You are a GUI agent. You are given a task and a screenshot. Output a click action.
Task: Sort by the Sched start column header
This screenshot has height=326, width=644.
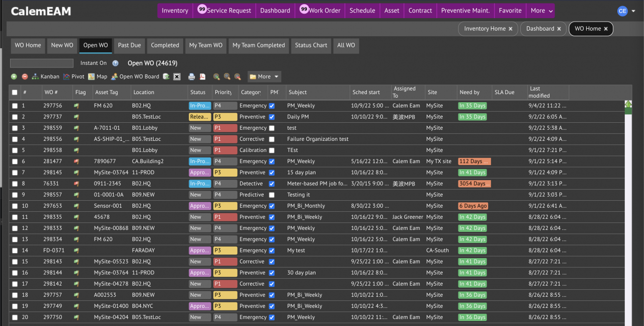click(x=370, y=93)
